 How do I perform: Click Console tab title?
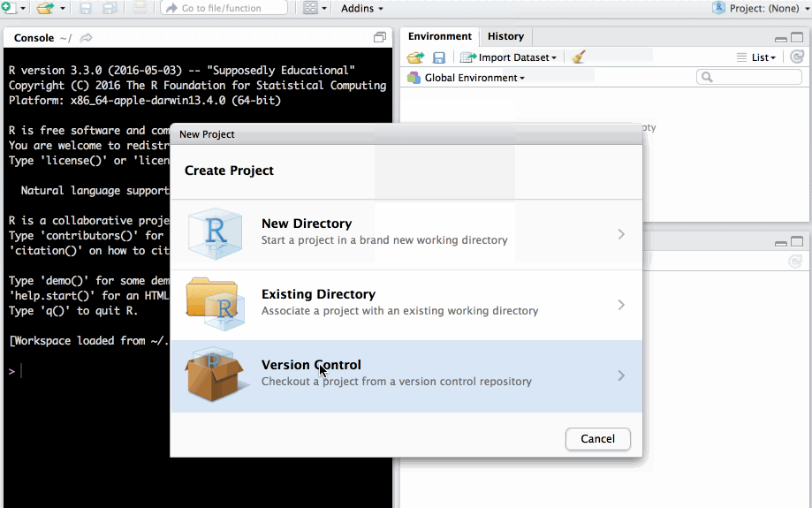coord(34,38)
